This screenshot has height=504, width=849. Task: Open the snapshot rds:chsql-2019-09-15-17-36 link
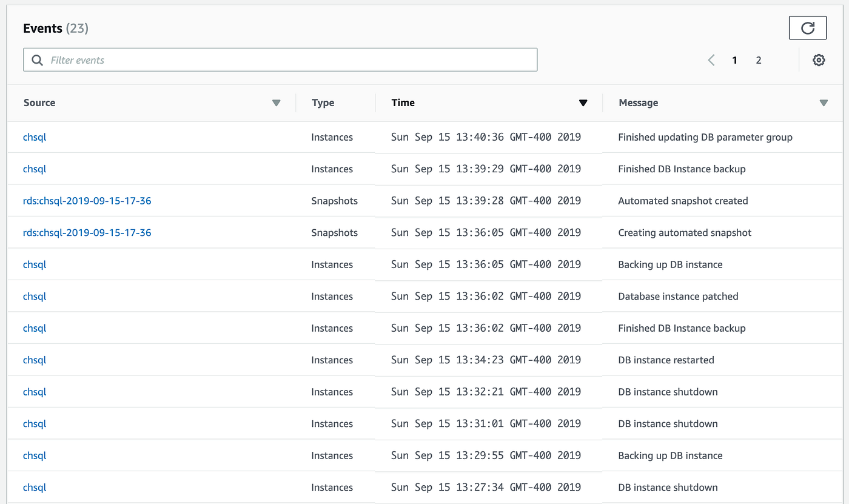pos(87,200)
